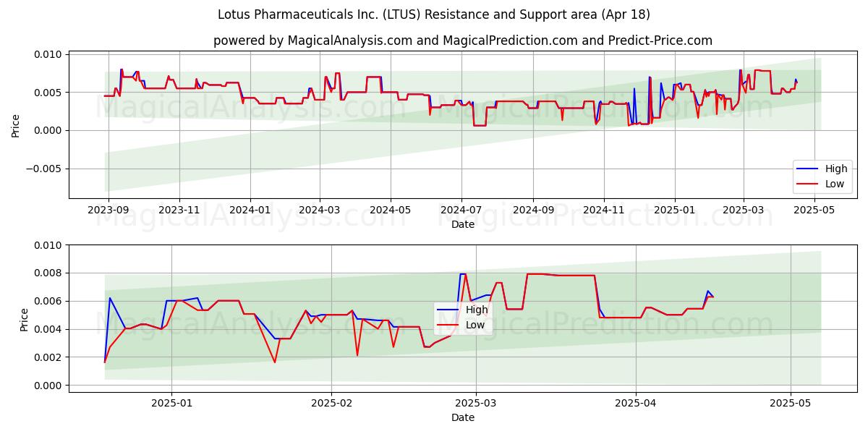The width and height of the screenshot is (868, 434).
Task: Click the top chart's 'Date' axis label
Action: pos(463,224)
